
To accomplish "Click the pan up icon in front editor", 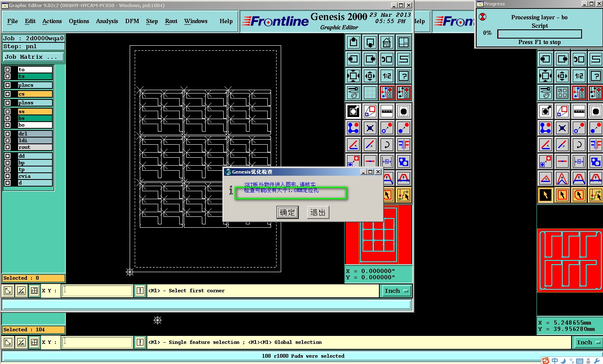I will tap(353, 42).
